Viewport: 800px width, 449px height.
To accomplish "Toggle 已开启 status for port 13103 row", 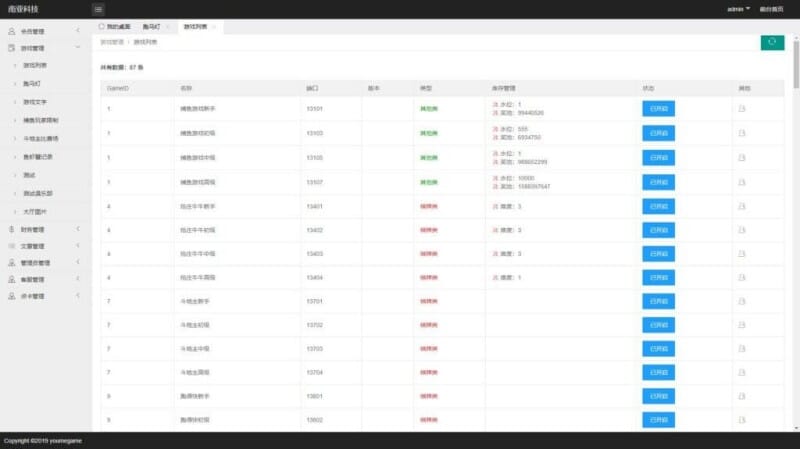I will point(658,133).
